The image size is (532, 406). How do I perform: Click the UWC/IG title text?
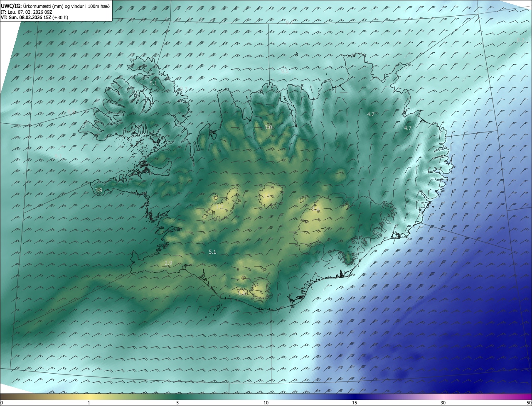pos(11,6)
